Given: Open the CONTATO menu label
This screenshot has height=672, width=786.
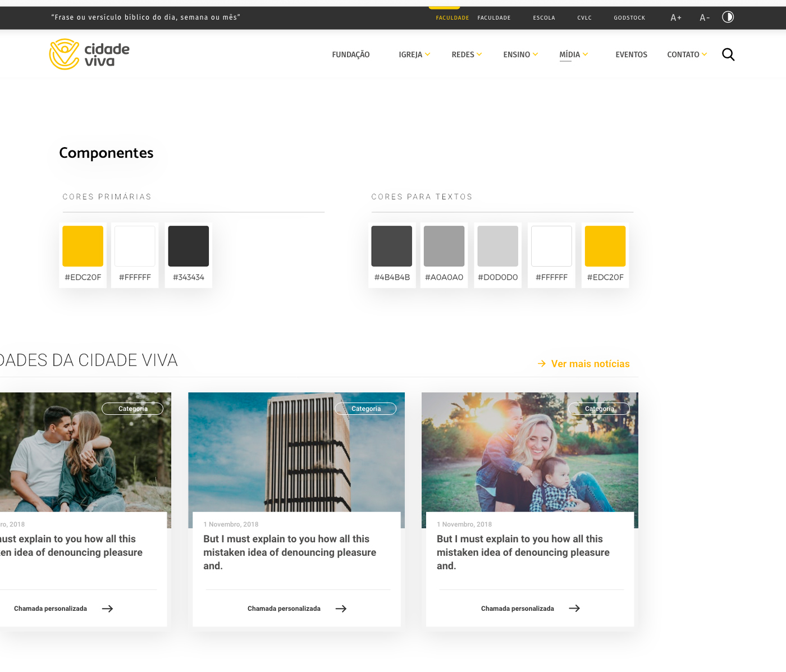Looking at the screenshot, I should pos(683,54).
